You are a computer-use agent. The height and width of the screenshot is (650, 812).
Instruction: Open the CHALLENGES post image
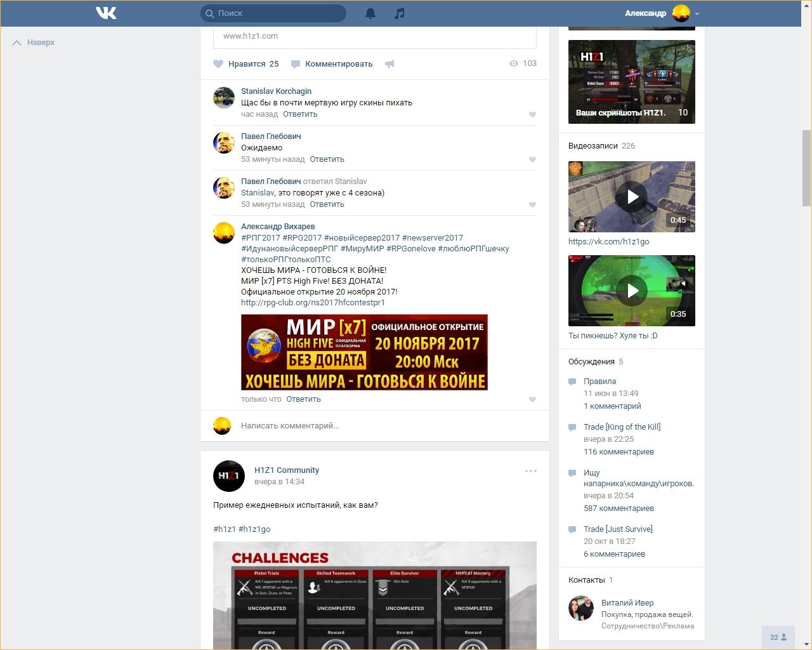375,595
